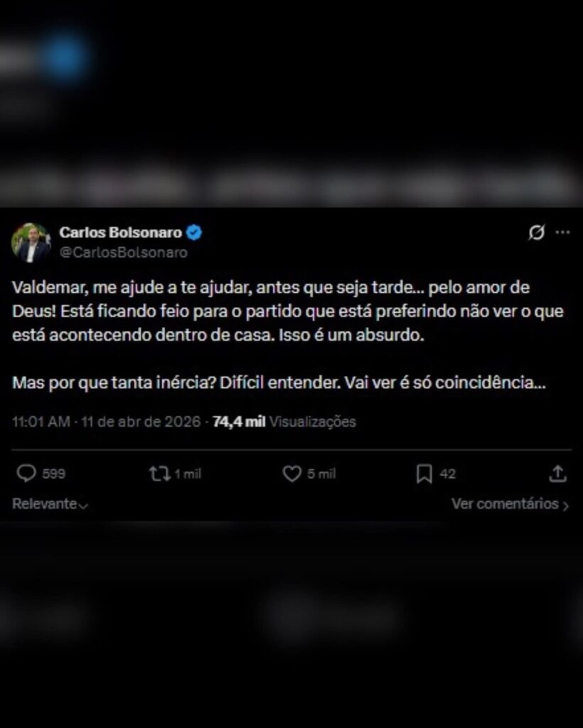
Task: Bookmark the tweet
Action: click(424, 473)
